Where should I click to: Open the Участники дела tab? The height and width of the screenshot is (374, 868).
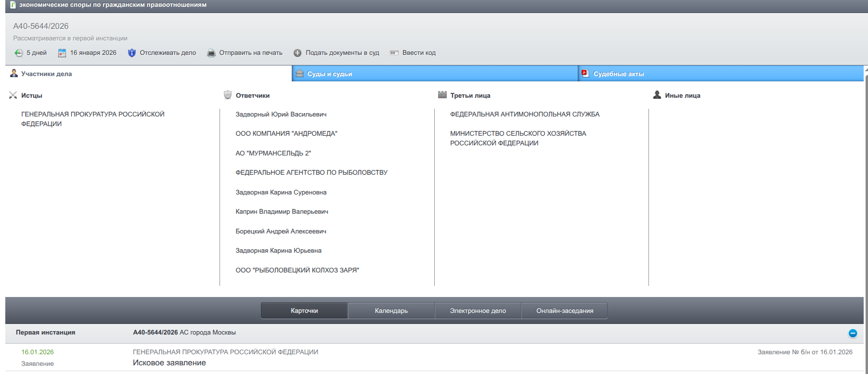(x=46, y=74)
